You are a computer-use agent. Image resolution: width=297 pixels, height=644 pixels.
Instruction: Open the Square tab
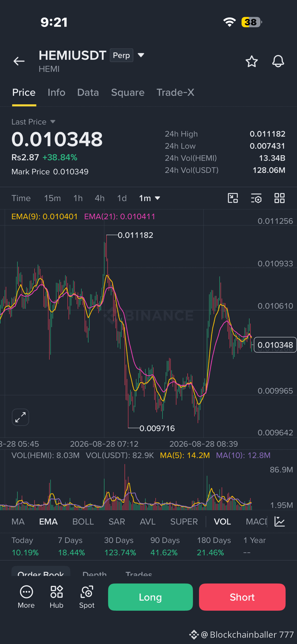pyautogui.click(x=128, y=93)
